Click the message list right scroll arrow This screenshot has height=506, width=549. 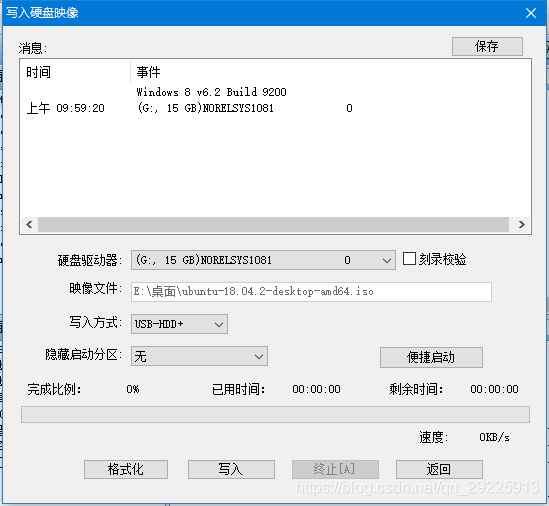tap(522, 224)
